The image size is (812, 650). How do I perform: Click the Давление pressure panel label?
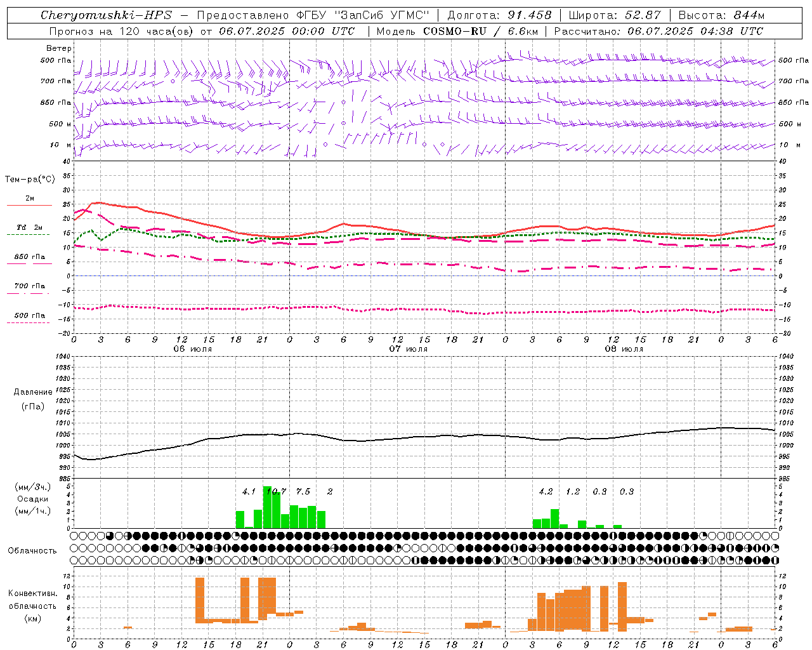(x=33, y=392)
